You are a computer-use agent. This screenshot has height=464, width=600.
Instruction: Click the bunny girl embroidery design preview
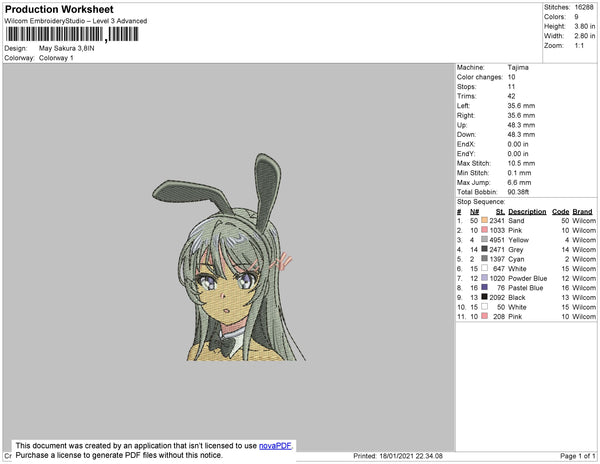[x=229, y=257]
